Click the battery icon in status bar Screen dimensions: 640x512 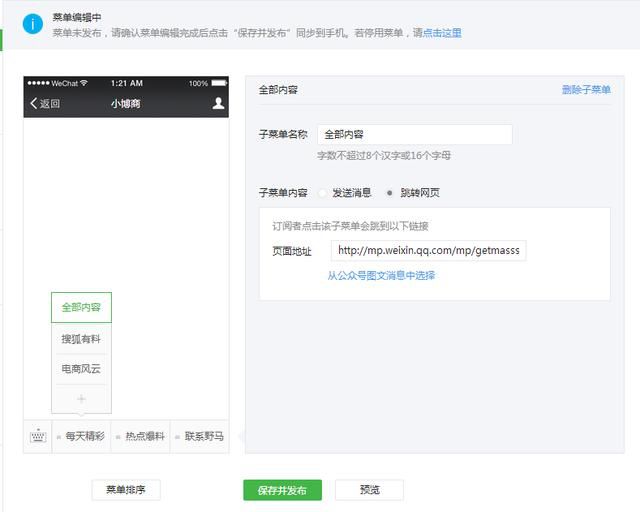(x=219, y=83)
